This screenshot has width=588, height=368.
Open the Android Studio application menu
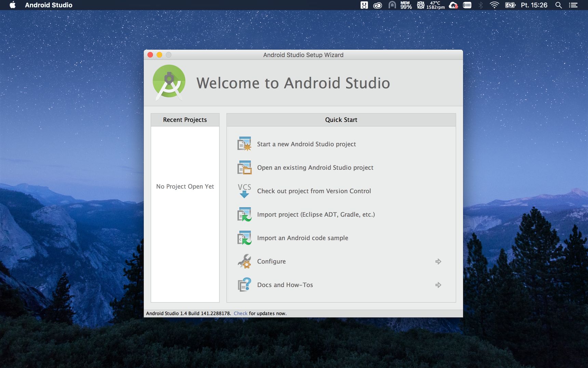[49, 5]
